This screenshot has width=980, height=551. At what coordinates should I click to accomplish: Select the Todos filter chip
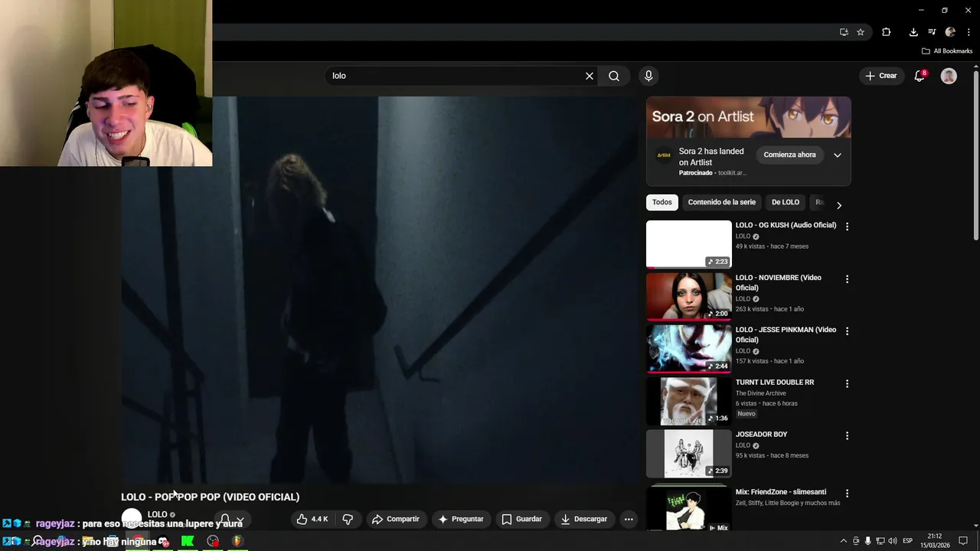662,202
